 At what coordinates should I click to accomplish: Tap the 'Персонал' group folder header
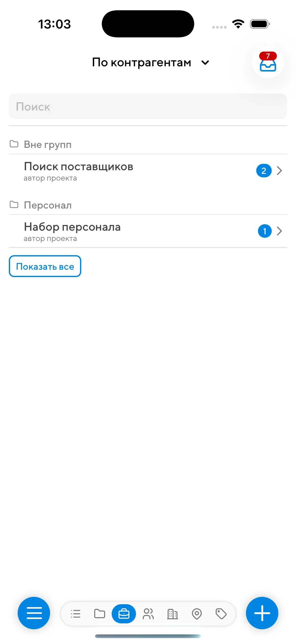(41, 205)
